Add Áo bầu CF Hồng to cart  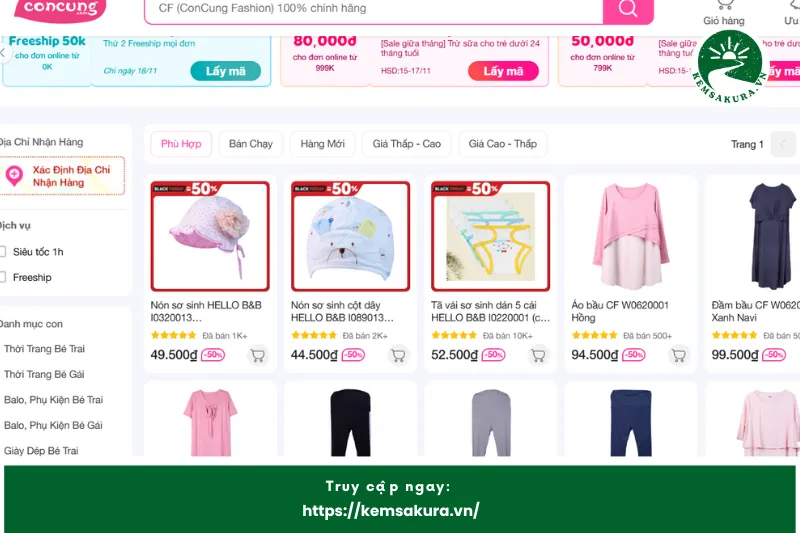(x=679, y=355)
